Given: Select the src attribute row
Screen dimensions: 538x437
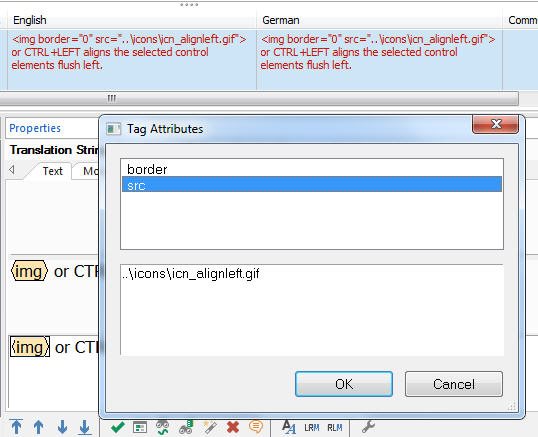Looking at the screenshot, I should click(x=312, y=184).
